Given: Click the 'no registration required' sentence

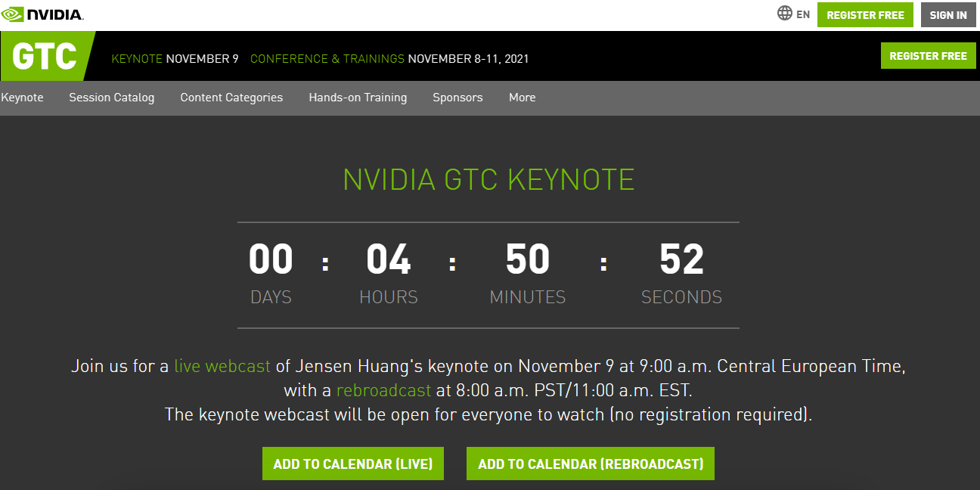Looking at the screenshot, I should 488,414.
